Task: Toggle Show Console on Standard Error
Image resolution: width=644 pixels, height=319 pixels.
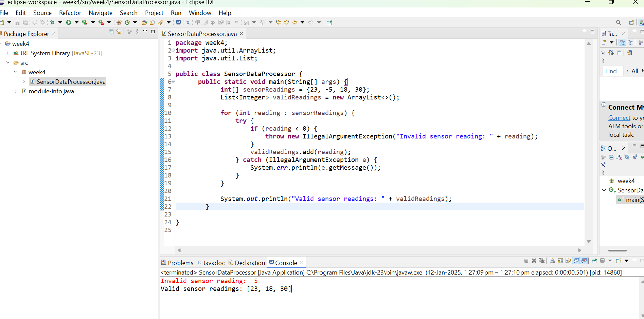Action: click(584, 261)
